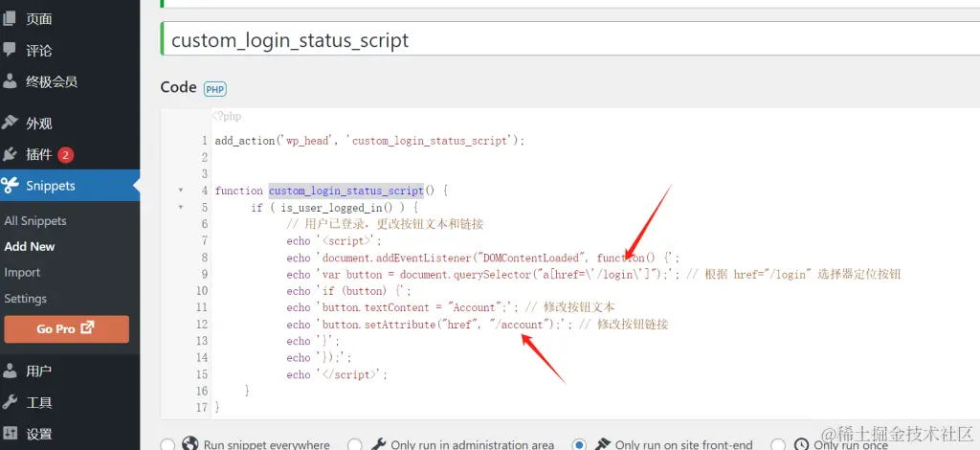Viewport: 980px width, 450px height.
Task: Click the querySelector code on line 9
Action: (x=483, y=275)
